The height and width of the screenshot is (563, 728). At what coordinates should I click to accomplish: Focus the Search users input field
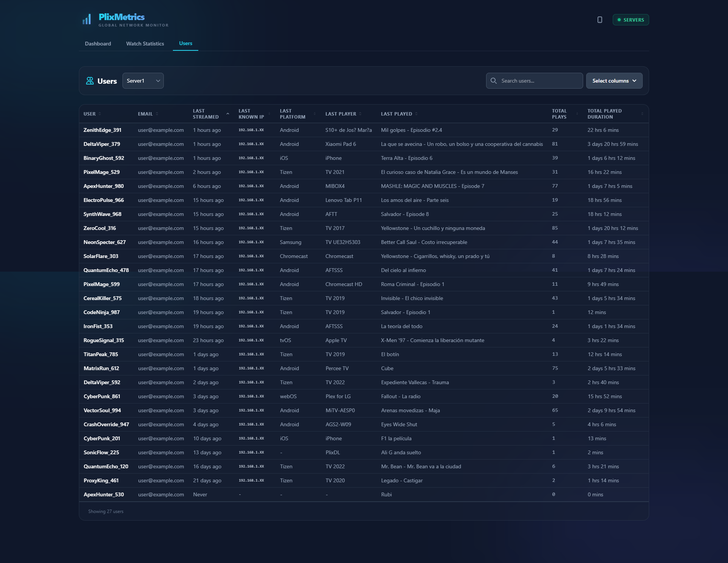[x=535, y=81]
